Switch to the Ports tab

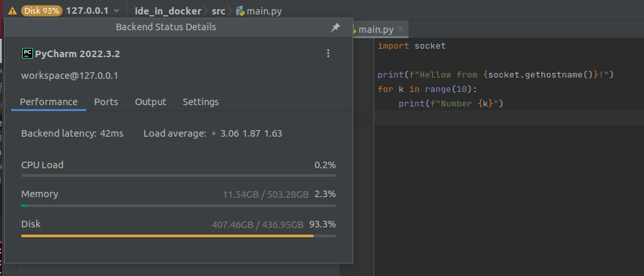[x=106, y=102]
